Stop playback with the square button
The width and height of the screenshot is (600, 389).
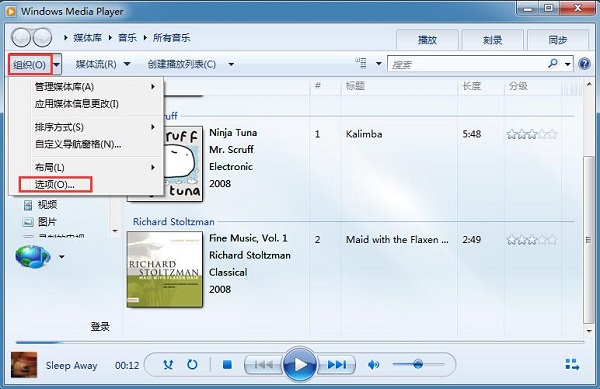pyautogui.click(x=227, y=365)
